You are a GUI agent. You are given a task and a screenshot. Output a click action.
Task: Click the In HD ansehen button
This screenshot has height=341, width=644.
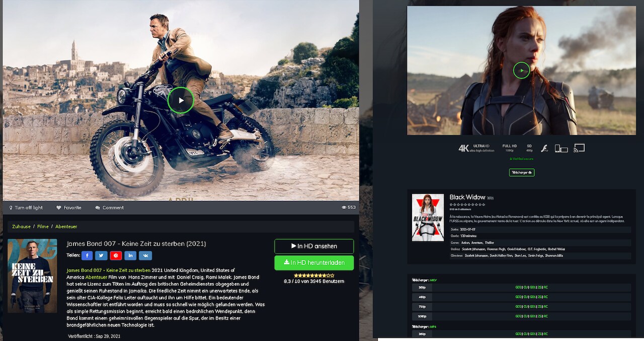[314, 246]
